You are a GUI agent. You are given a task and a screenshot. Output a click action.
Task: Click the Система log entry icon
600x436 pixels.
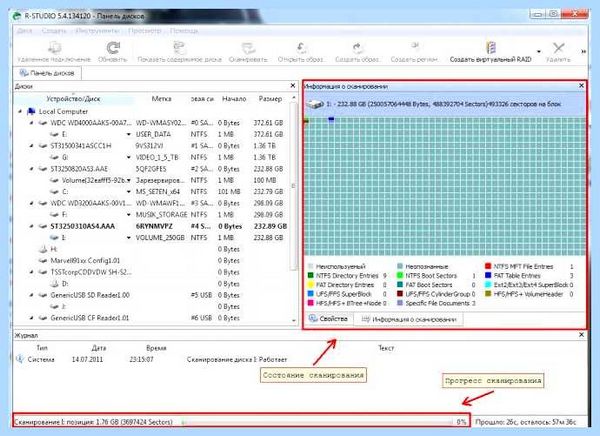click(x=20, y=359)
